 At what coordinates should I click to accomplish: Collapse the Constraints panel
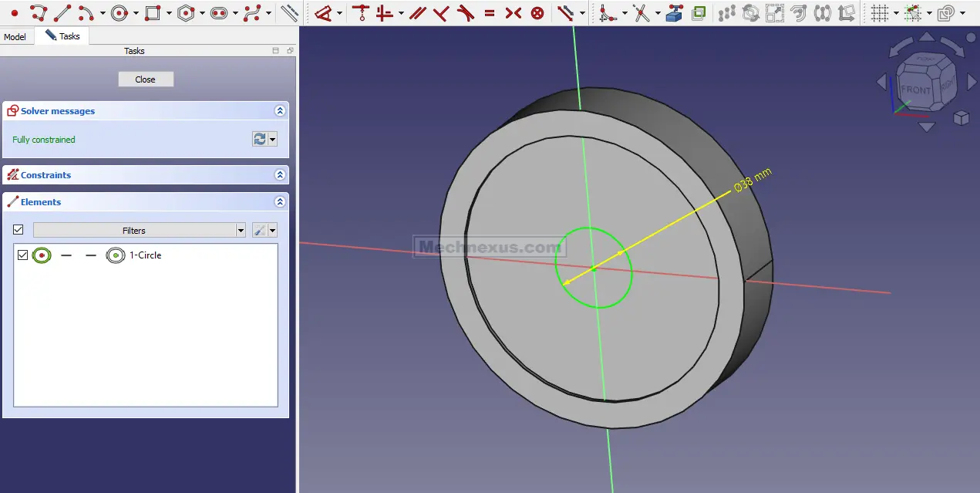(279, 175)
